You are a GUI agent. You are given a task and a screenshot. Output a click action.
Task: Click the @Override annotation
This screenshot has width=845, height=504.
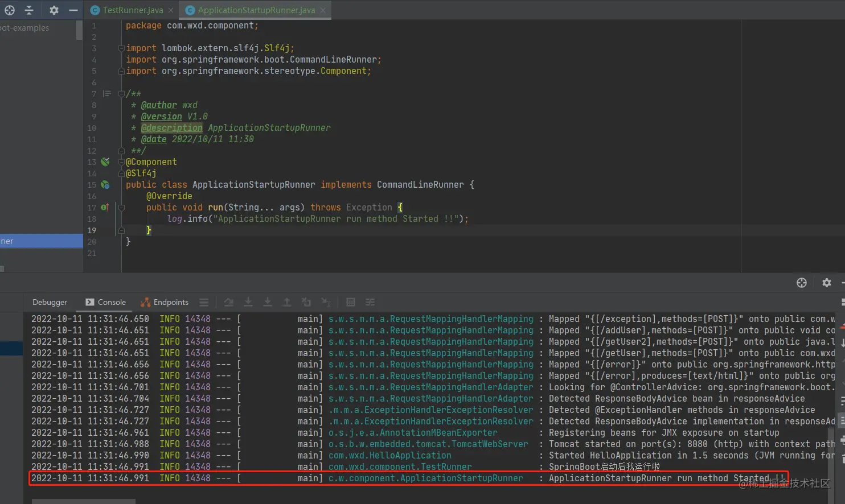(169, 196)
